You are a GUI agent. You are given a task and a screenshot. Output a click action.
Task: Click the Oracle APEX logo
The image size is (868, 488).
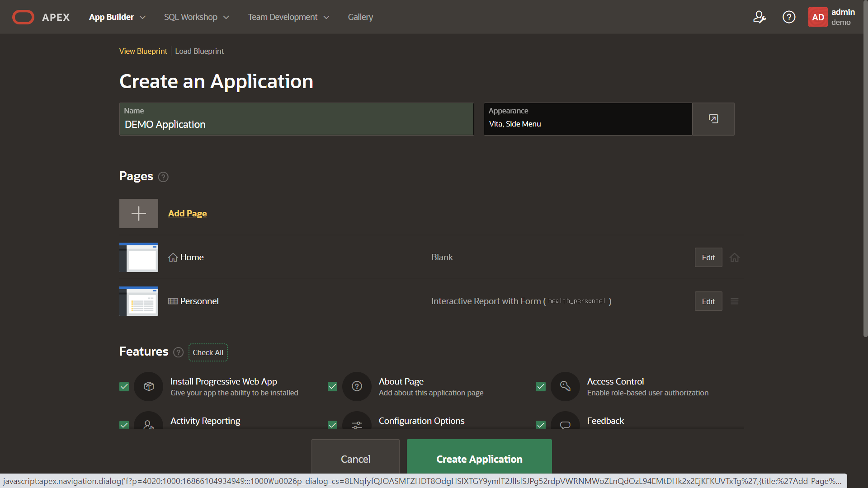41,17
